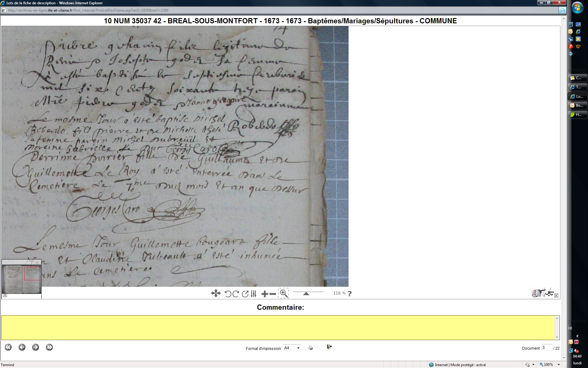Print the document with printer icon

[311, 347]
